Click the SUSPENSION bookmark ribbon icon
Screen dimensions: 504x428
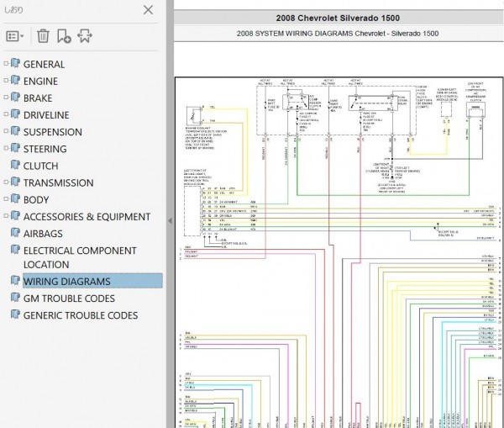pos(15,130)
